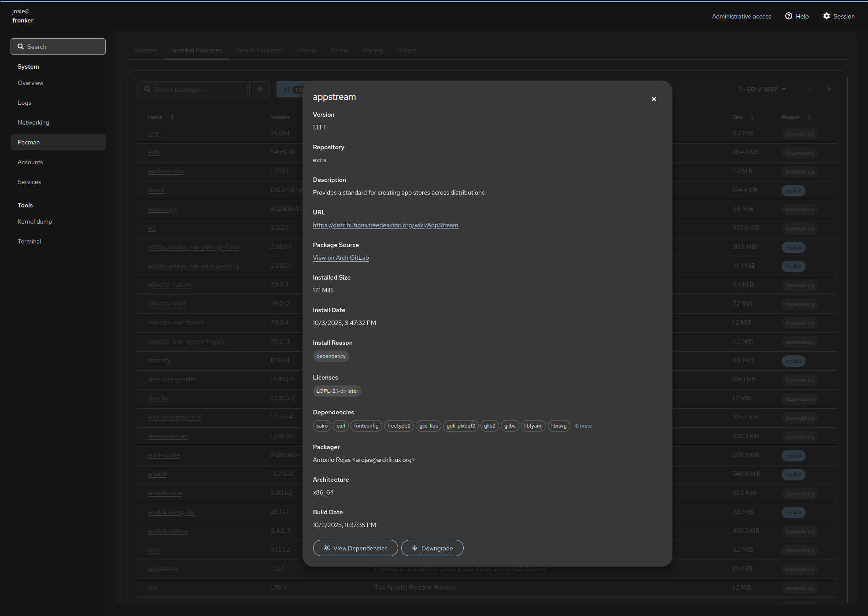Click the Downgrade arrow icon
This screenshot has width=868, height=616.
pos(414,548)
